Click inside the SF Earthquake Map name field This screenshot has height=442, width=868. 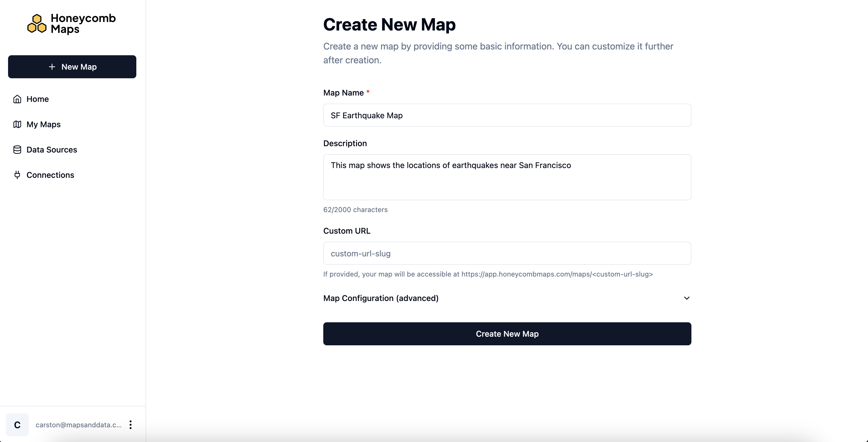point(507,115)
